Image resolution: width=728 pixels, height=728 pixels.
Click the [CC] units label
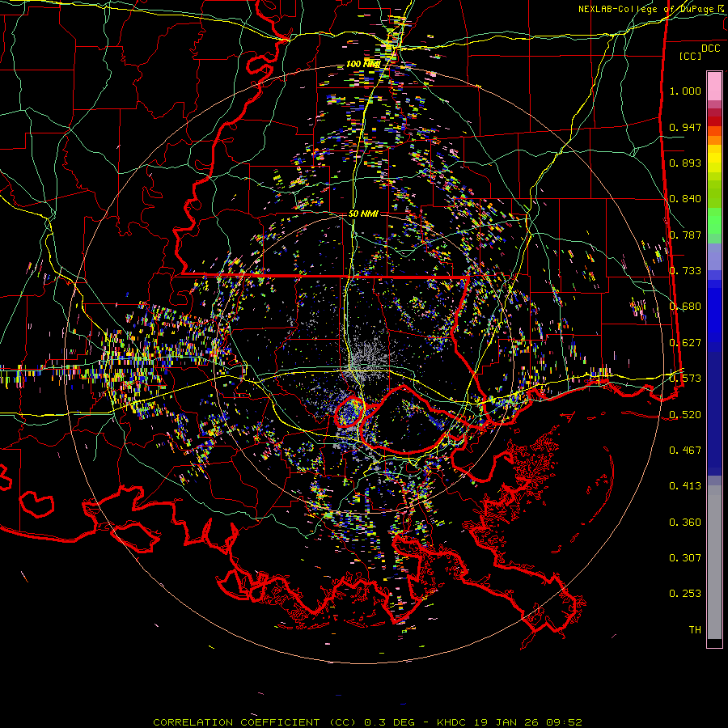[691, 56]
